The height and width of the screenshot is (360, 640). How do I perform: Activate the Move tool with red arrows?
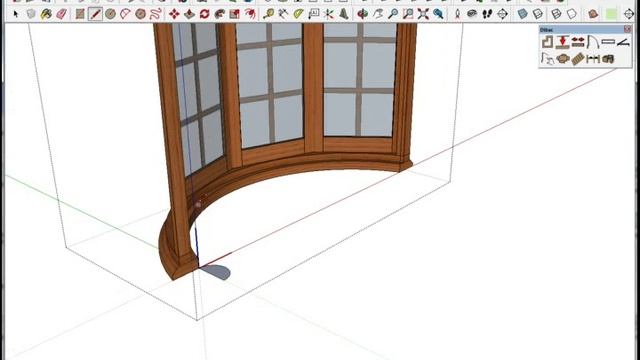click(174, 14)
